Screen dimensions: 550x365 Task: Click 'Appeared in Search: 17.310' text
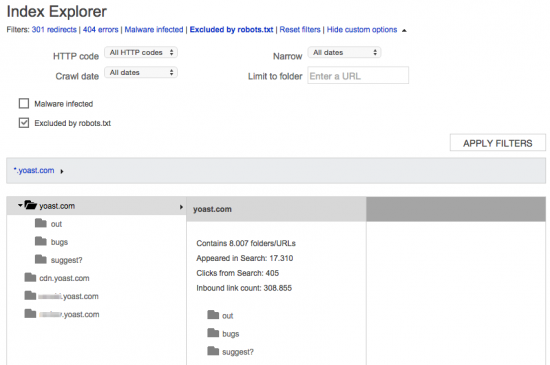tap(244, 258)
